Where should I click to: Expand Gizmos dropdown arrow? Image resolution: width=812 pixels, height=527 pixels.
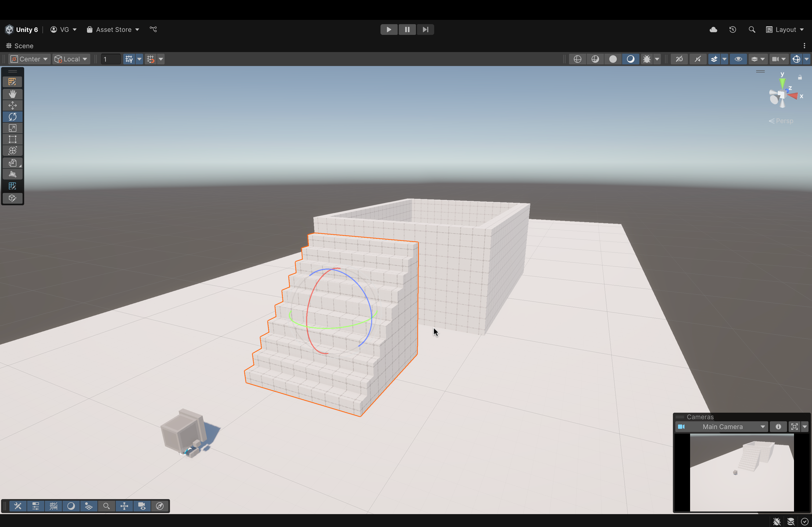[807, 59]
